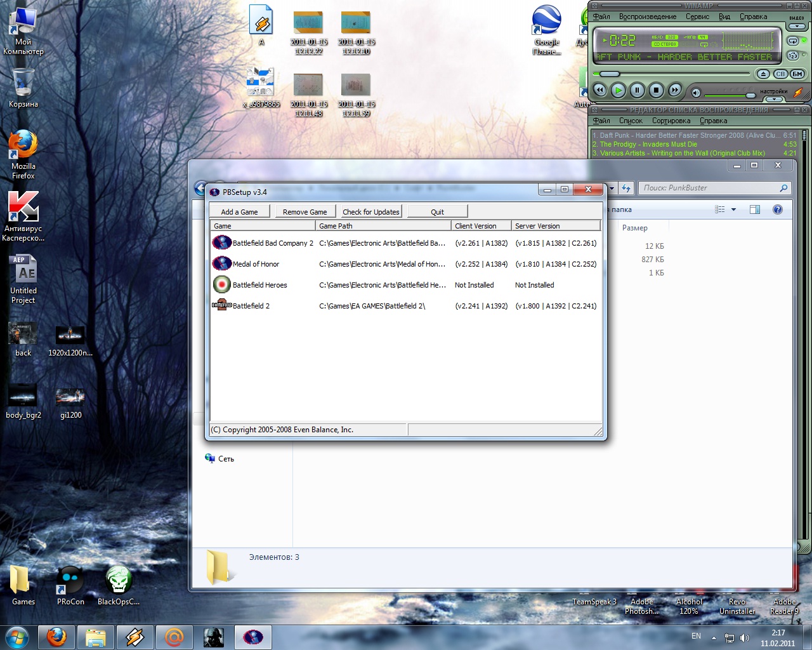The height and width of the screenshot is (650, 812).
Task: Click the Winamp seek bar handle
Action: [610, 74]
